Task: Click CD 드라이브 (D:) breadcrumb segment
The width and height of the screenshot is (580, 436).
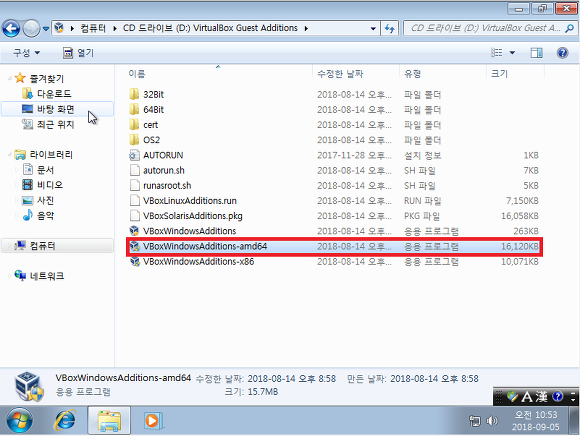Action: pyautogui.click(x=210, y=28)
